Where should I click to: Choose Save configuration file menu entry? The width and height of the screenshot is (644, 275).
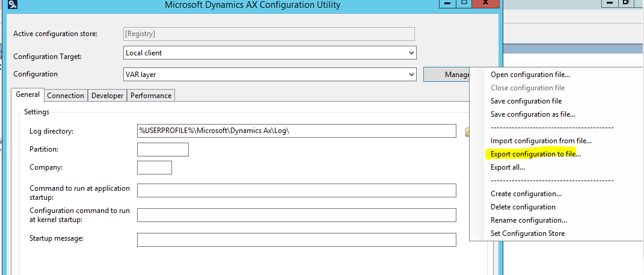click(x=526, y=100)
